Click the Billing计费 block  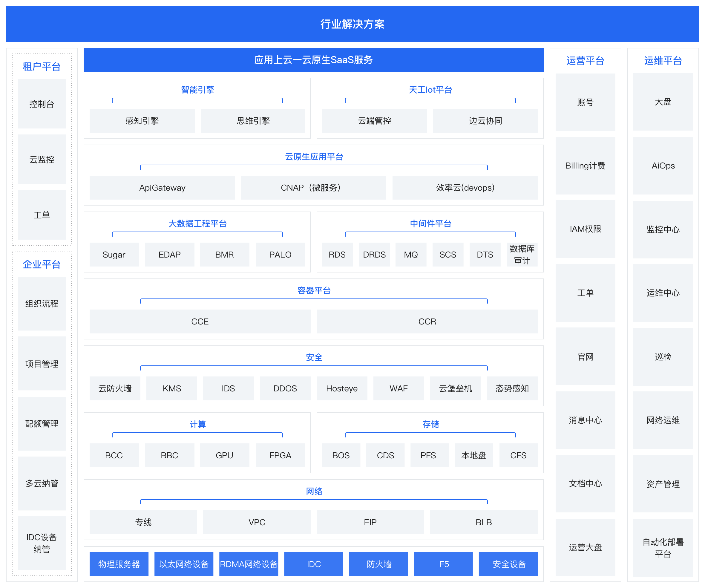tap(585, 166)
